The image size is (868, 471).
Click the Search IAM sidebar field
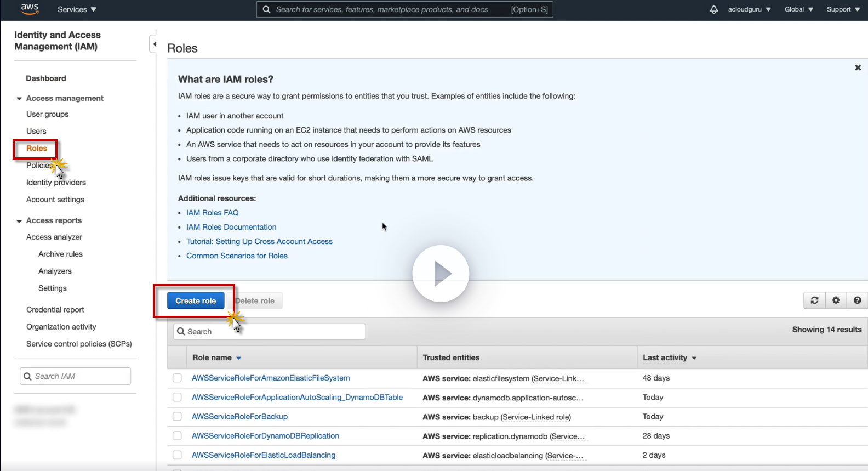click(x=75, y=376)
